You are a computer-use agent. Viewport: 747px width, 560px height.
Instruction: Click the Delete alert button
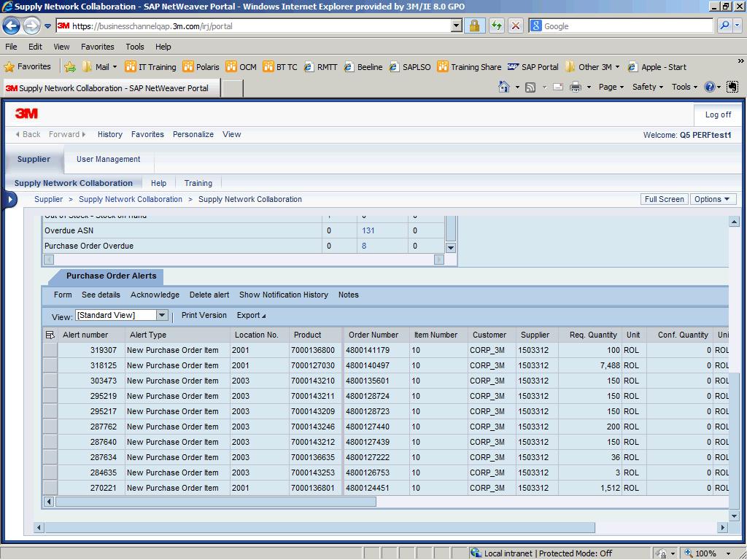point(209,295)
